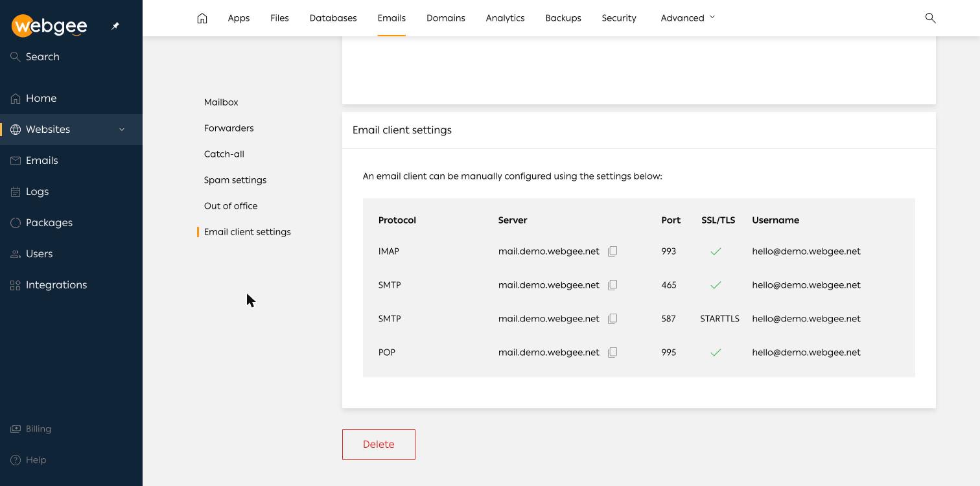Toggle the sidebar pin icon
Image resolution: width=980 pixels, height=486 pixels.
click(115, 26)
